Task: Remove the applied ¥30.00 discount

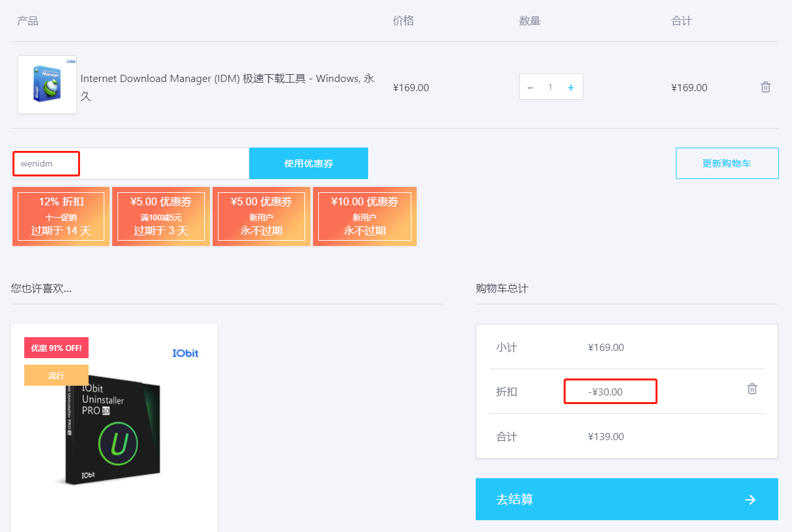Action: pos(752,389)
